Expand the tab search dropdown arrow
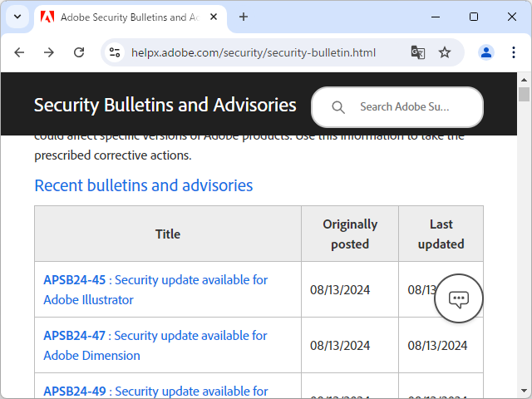The height and width of the screenshot is (399, 532). click(x=17, y=17)
